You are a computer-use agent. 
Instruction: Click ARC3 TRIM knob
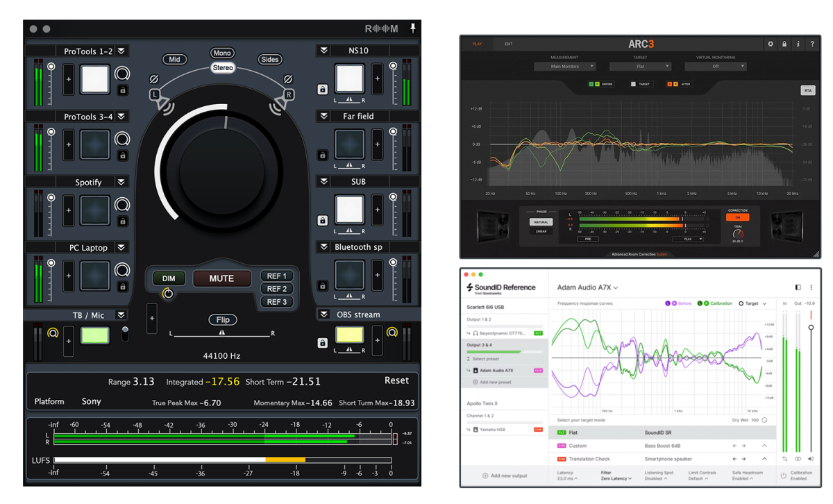pyautogui.click(x=737, y=234)
